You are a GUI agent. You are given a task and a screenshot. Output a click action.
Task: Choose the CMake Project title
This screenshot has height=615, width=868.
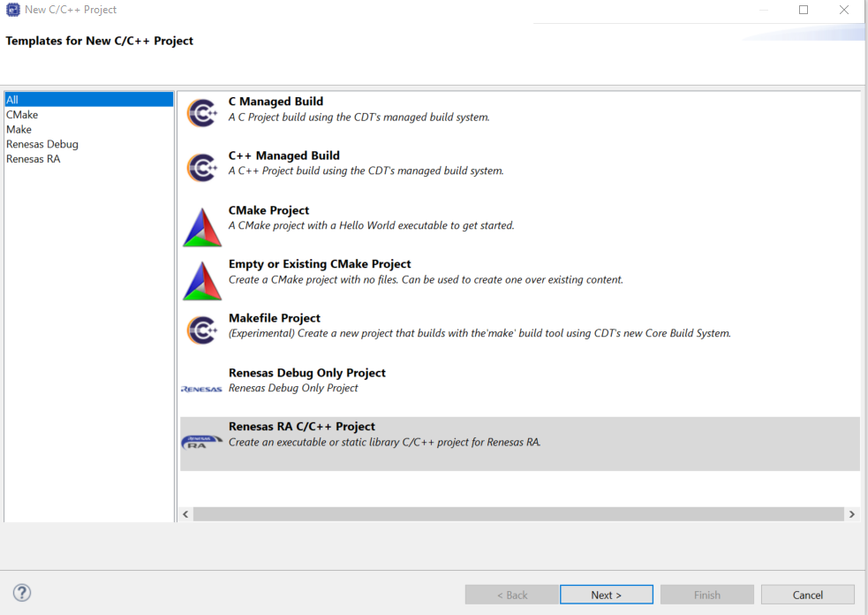[x=268, y=210]
